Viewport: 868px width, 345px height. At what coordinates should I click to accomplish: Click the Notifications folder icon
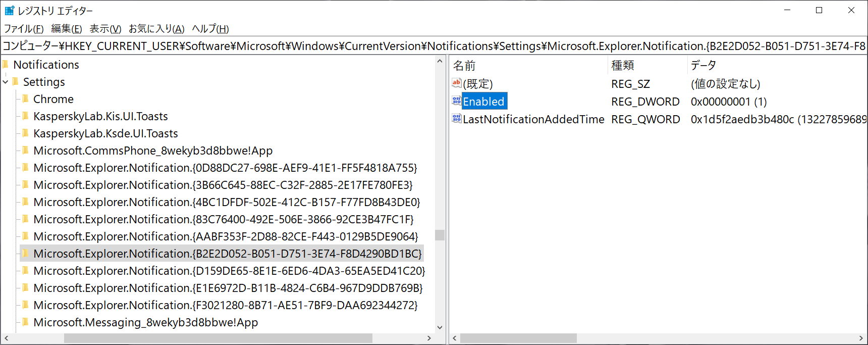pos(6,64)
